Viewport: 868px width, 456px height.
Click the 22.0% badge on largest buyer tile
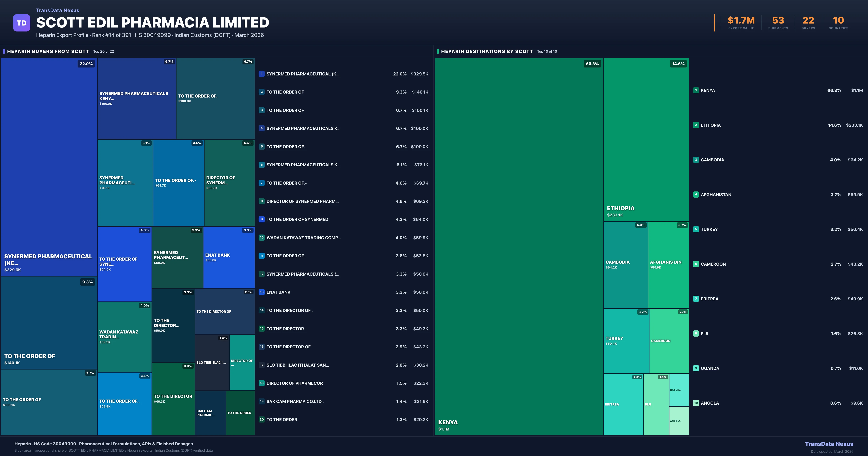pyautogui.click(x=86, y=64)
